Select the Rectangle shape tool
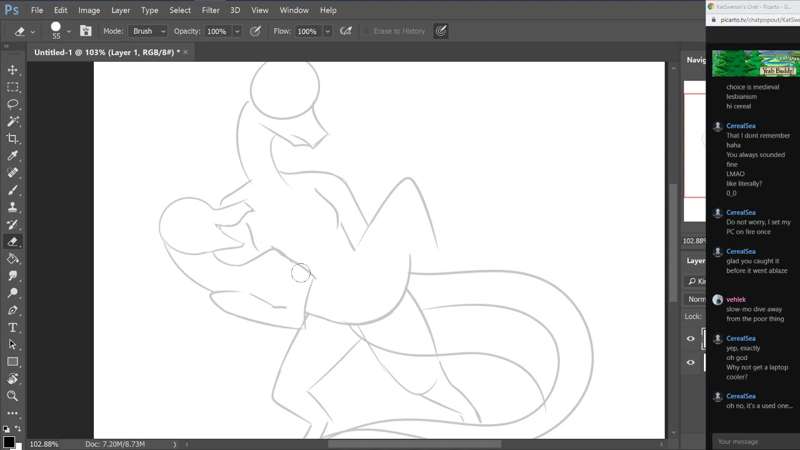 coord(13,362)
